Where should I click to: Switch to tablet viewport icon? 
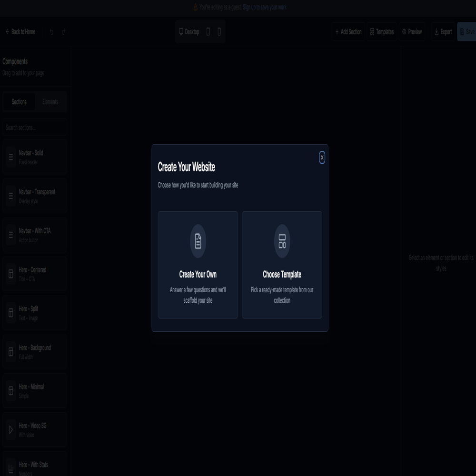208,32
